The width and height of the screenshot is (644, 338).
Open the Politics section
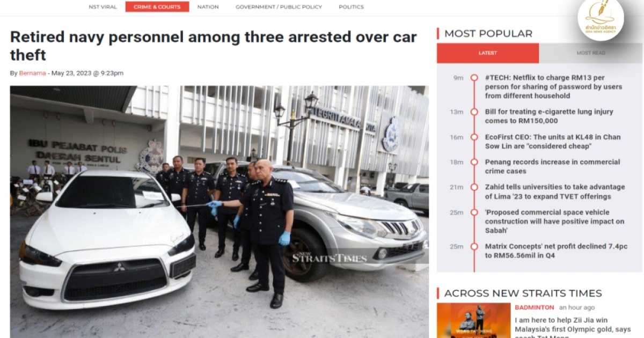pos(351,7)
